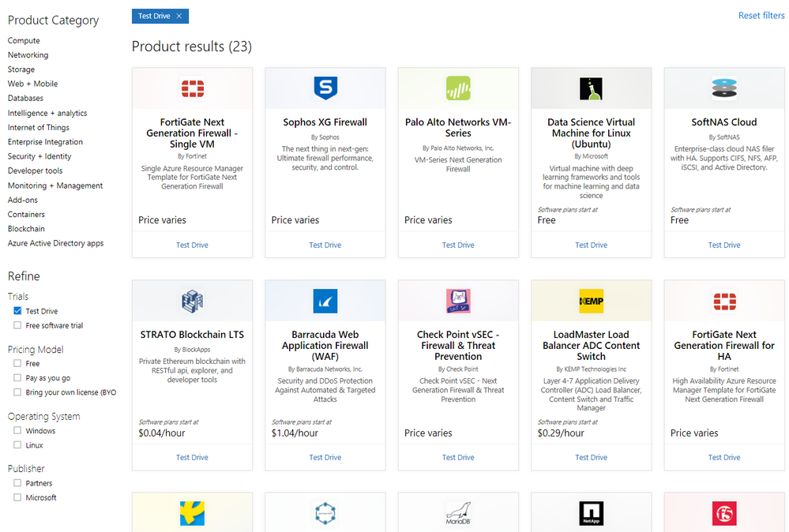
Task: Click Test Drive under LoadMaster Load Balancer
Action: pos(592,457)
